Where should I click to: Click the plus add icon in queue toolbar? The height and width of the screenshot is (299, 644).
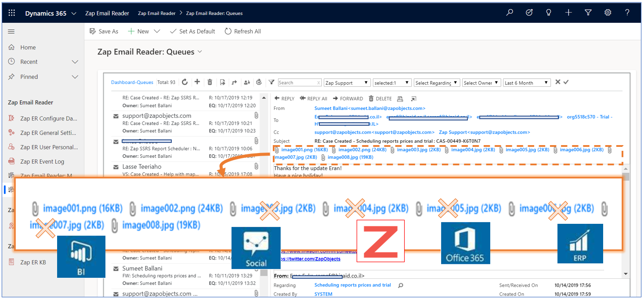pos(197,82)
